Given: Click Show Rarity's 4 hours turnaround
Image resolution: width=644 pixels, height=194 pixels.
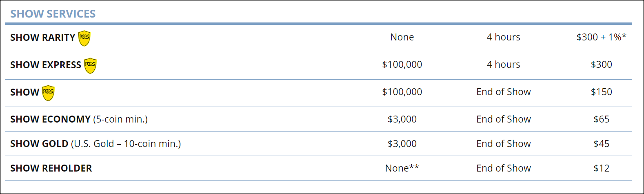Looking at the screenshot, I should click(x=503, y=37).
